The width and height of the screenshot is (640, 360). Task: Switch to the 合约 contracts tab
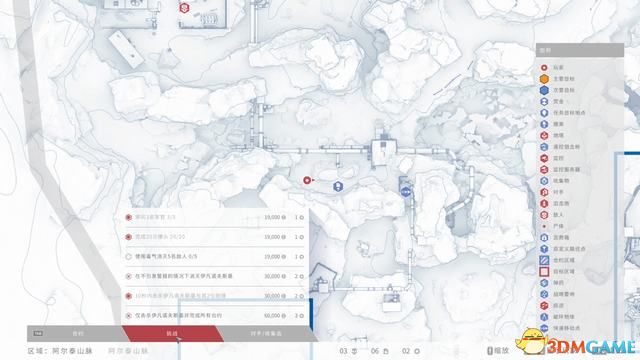(78, 333)
